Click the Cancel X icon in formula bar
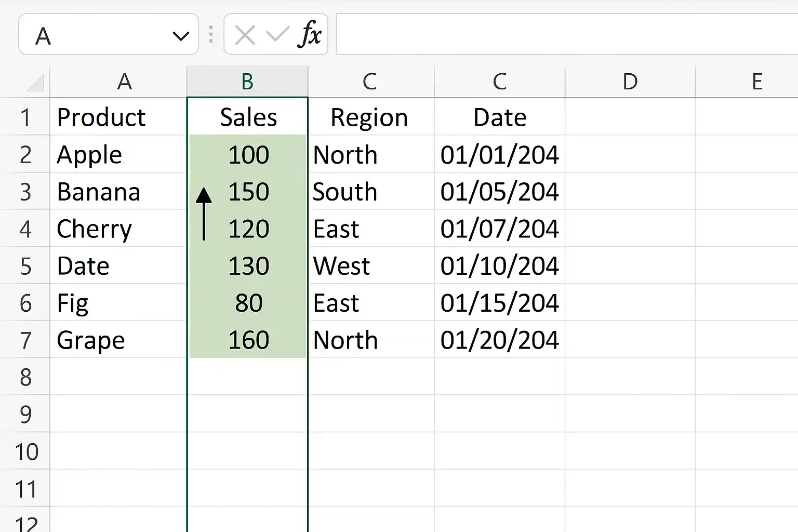The width and height of the screenshot is (798, 532). tap(245, 35)
